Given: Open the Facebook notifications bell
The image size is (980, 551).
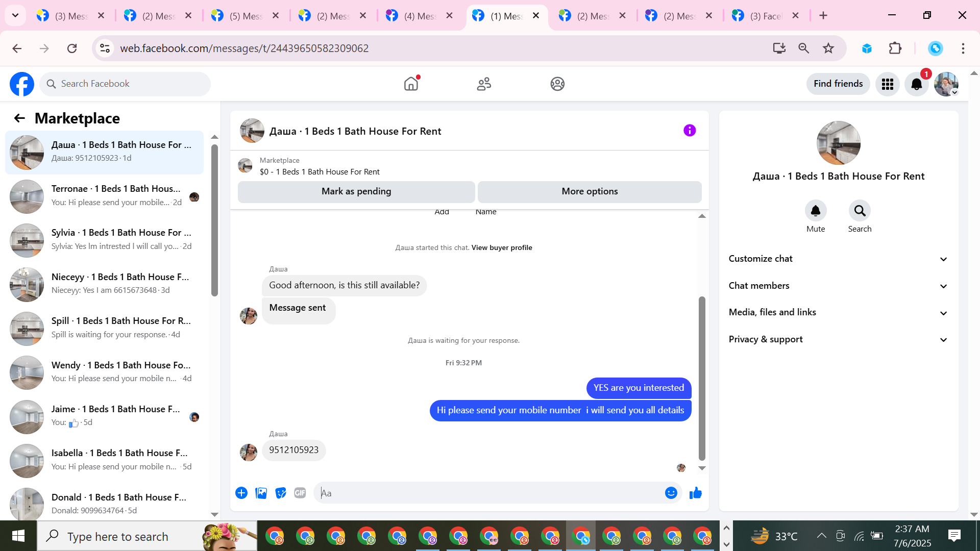Looking at the screenshot, I should tap(916, 84).
